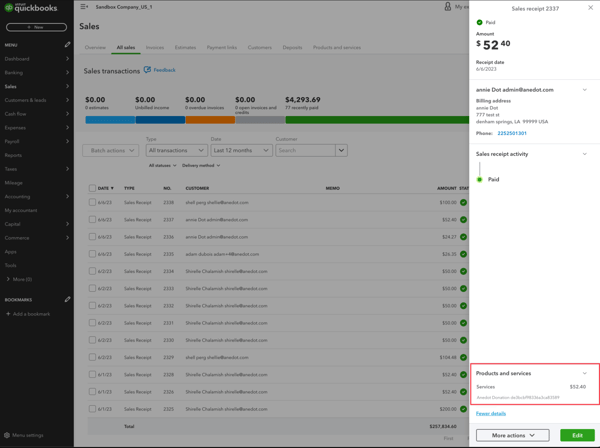Check the box for Sales Receipt 2337
The image size is (600, 448).
click(92, 219)
